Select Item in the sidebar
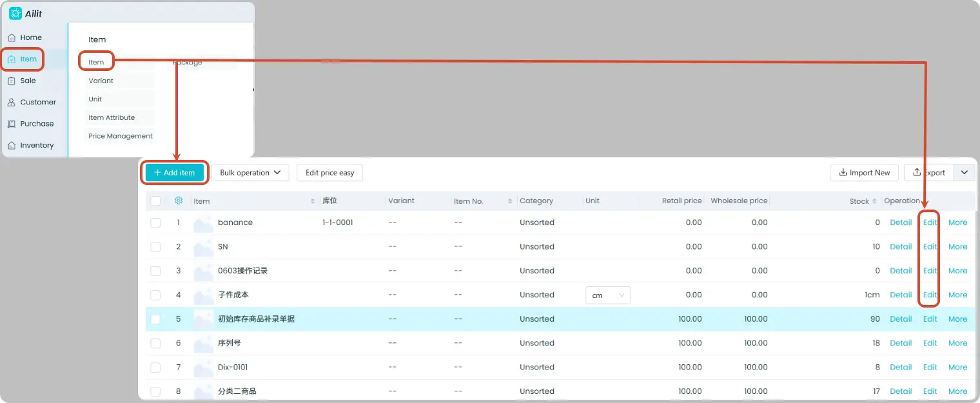 (x=23, y=59)
